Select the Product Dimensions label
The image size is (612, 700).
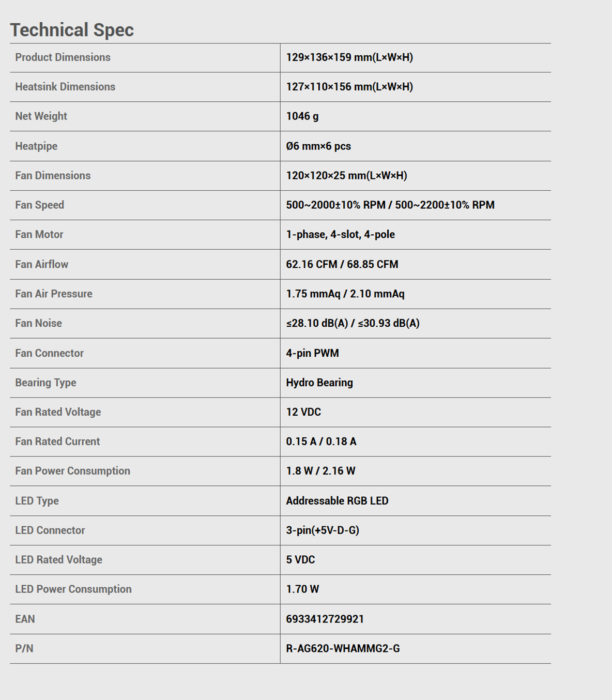point(63,57)
